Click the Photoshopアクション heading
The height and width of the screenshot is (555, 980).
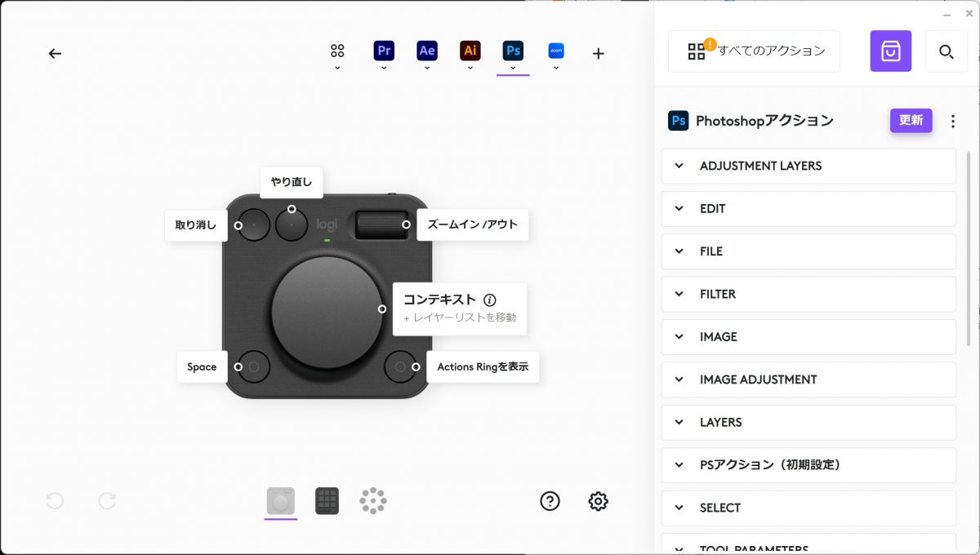(764, 121)
